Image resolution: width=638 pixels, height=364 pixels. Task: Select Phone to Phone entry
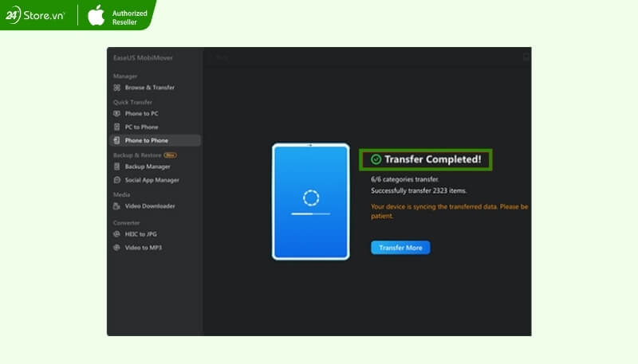pyautogui.click(x=155, y=140)
